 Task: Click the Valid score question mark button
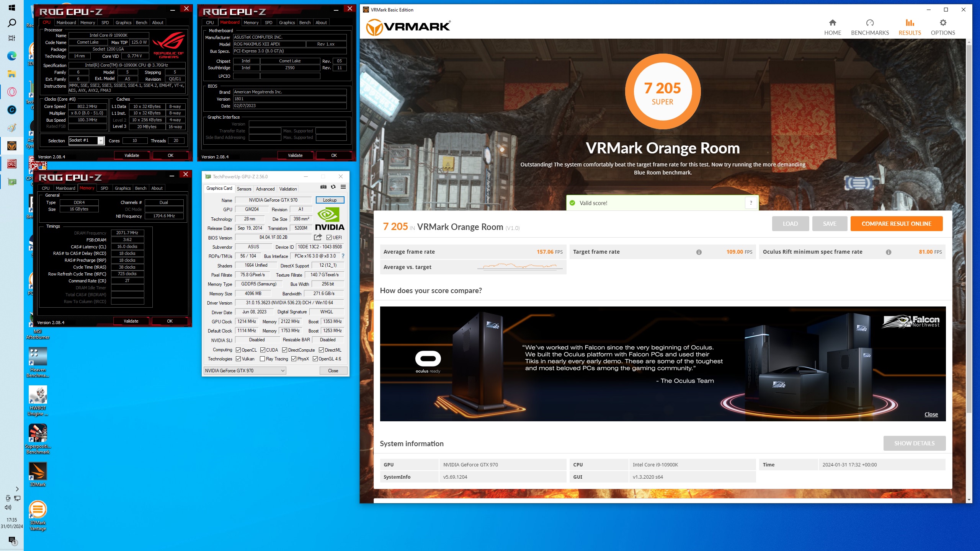pyautogui.click(x=751, y=203)
